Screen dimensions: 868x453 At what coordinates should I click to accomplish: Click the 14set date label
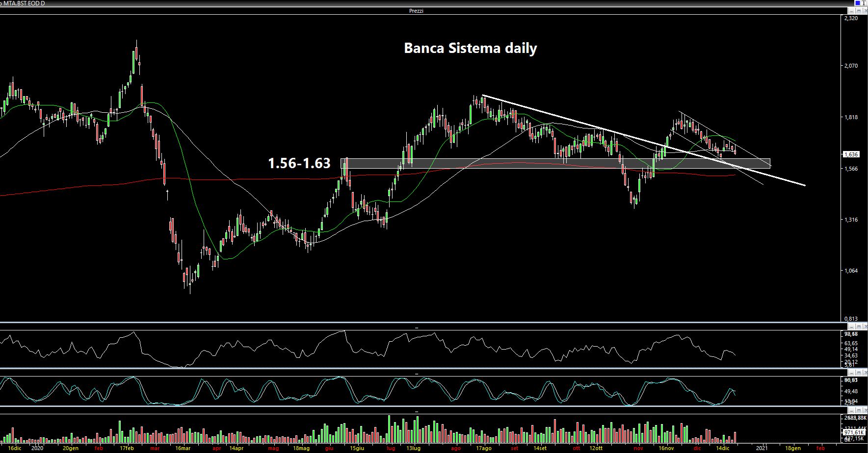540,449
